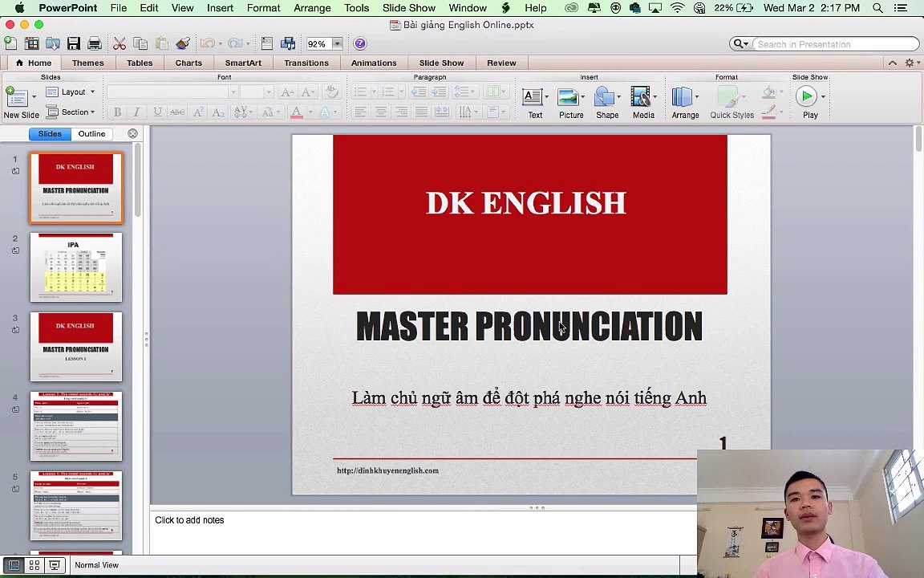
Task: Toggle Superscript formatting
Action: pyautogui.click(x=198, y=112)
